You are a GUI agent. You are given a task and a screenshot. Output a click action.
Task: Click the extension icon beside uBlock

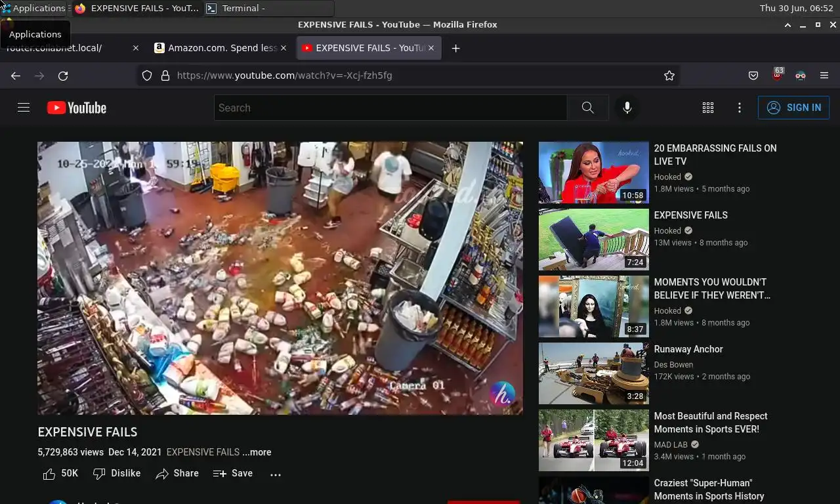801,75
